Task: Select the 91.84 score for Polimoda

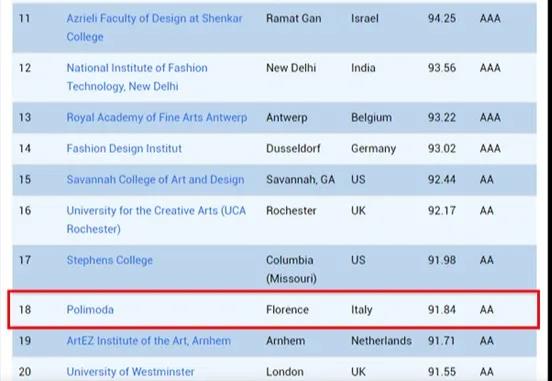Action: coord(442,310)
